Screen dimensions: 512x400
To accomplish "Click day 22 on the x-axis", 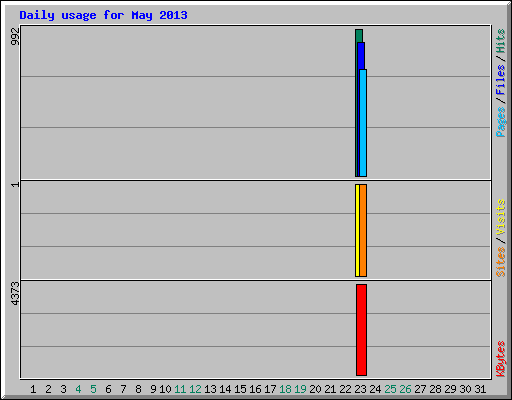I will coord(345,389).
